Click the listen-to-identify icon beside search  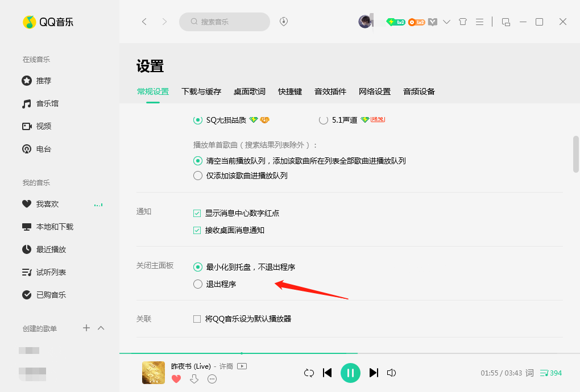284,22
